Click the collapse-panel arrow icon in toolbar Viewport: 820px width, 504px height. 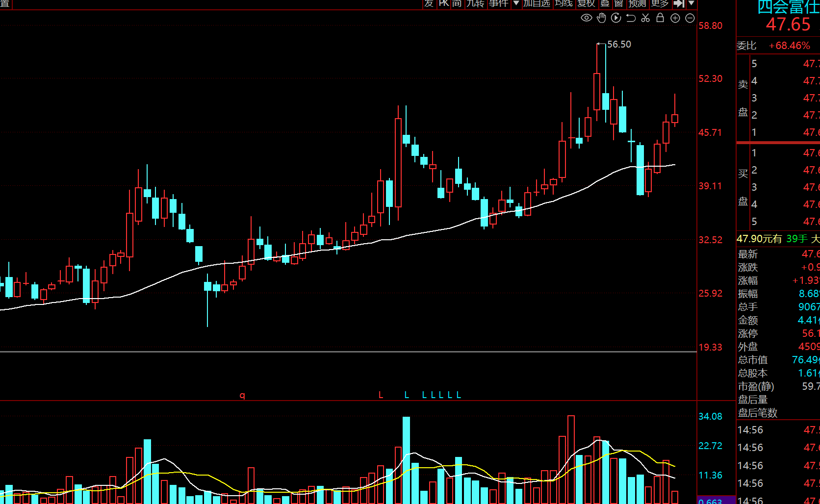tap(679, 3)
